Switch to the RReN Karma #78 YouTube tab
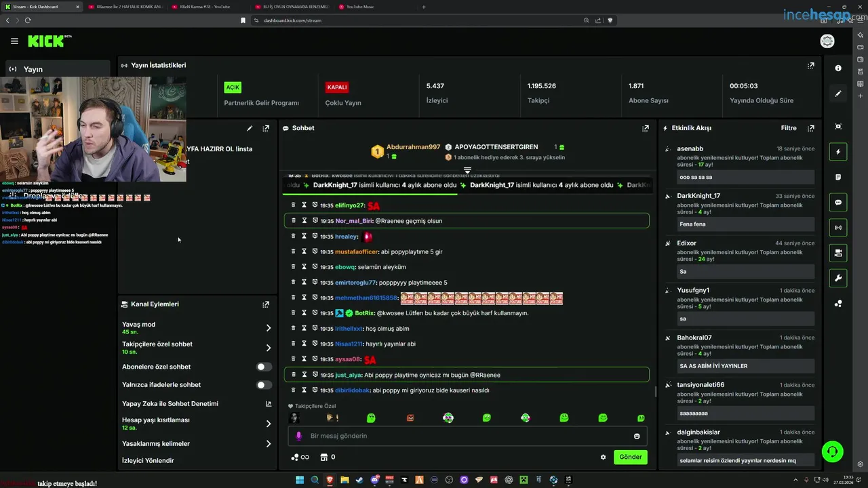 click(208, 7)
